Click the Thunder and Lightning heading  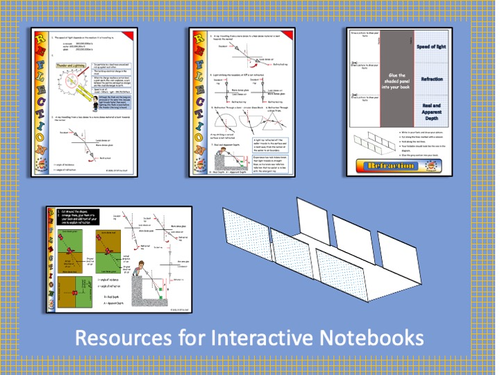(71, 65)
